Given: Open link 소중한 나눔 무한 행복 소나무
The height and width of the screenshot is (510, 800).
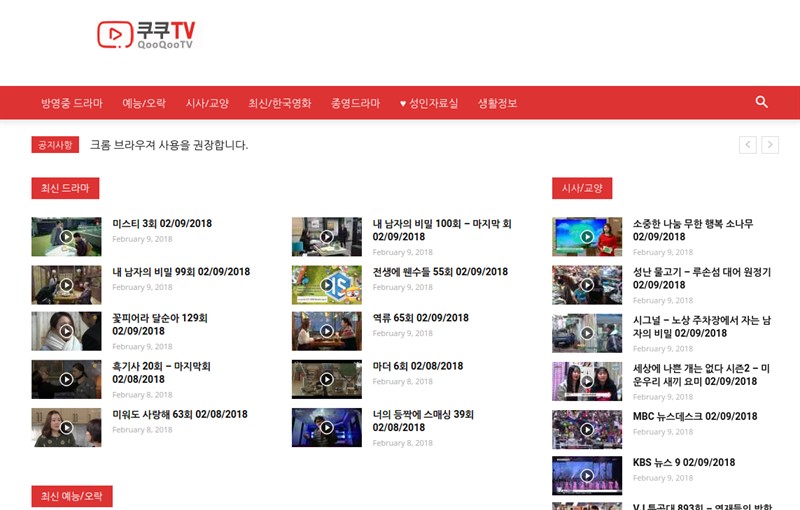Looking at the screenshot, I should [693, 230].
